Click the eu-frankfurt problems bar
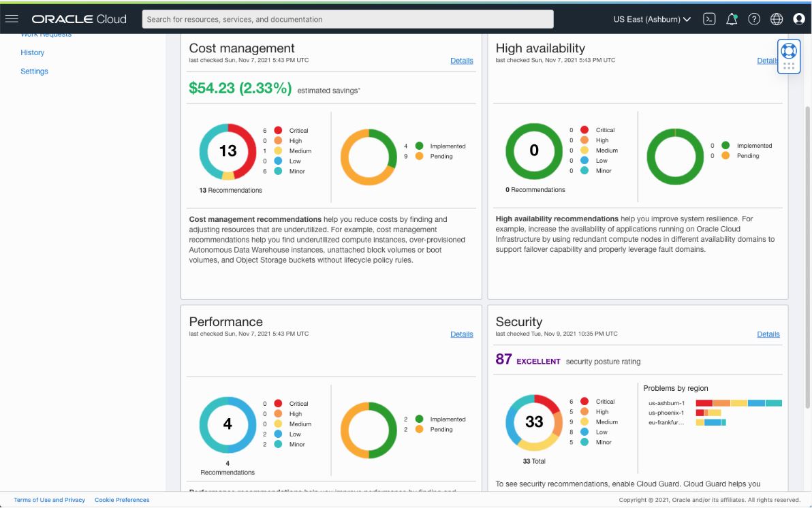Image resolution: width=812 pixels, height=508 pixels. click(711, 423)
